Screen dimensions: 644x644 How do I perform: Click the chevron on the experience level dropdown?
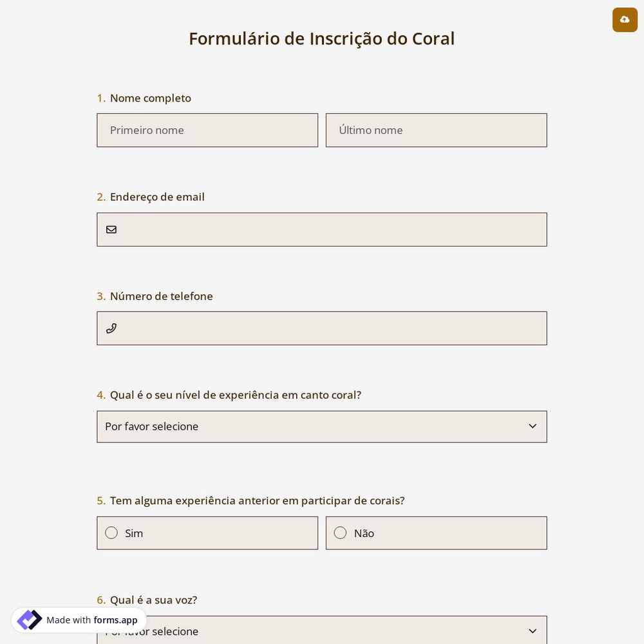click(533, 426)
